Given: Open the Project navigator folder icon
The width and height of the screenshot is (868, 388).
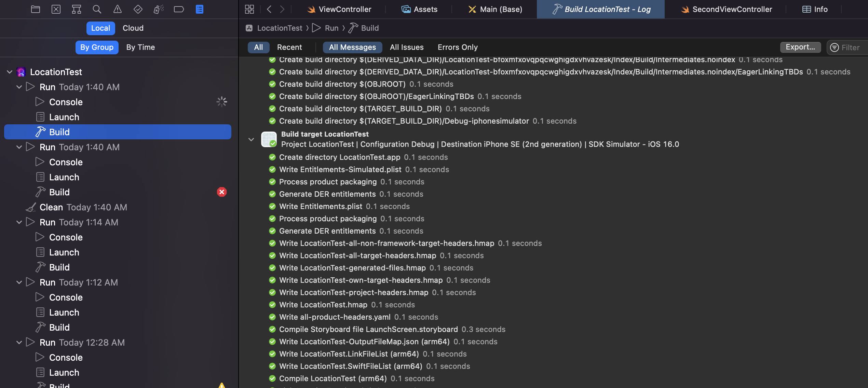Looking at the screenshot, I should click(x=36, y=9).
